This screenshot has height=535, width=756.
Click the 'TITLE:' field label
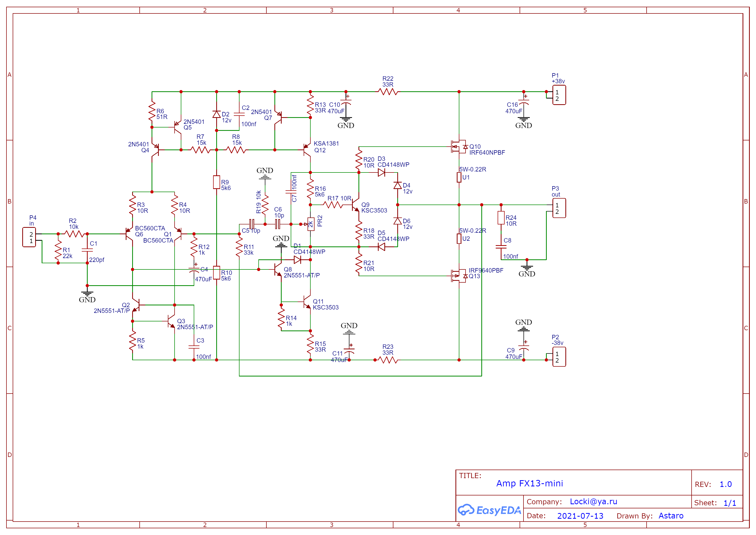click(x=470, y=476)
